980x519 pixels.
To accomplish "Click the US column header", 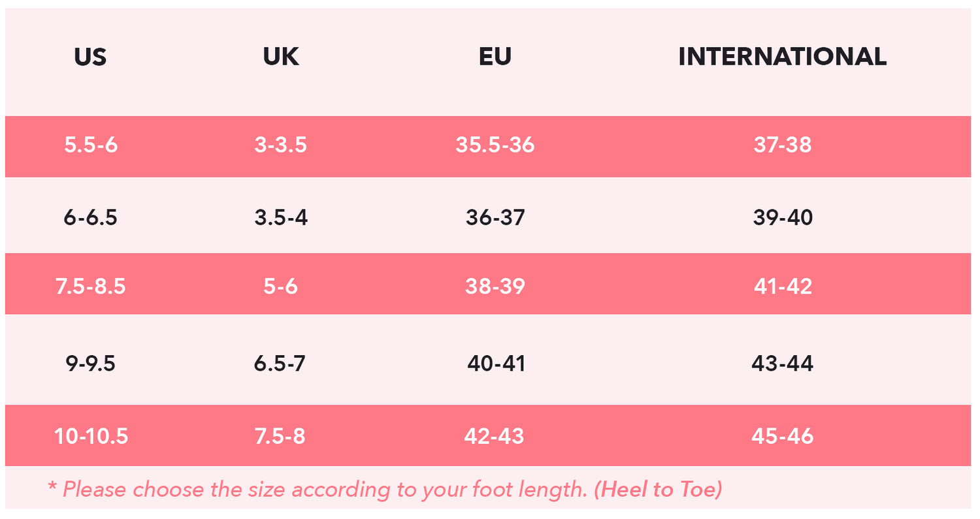I will click(x=90, y=57).
